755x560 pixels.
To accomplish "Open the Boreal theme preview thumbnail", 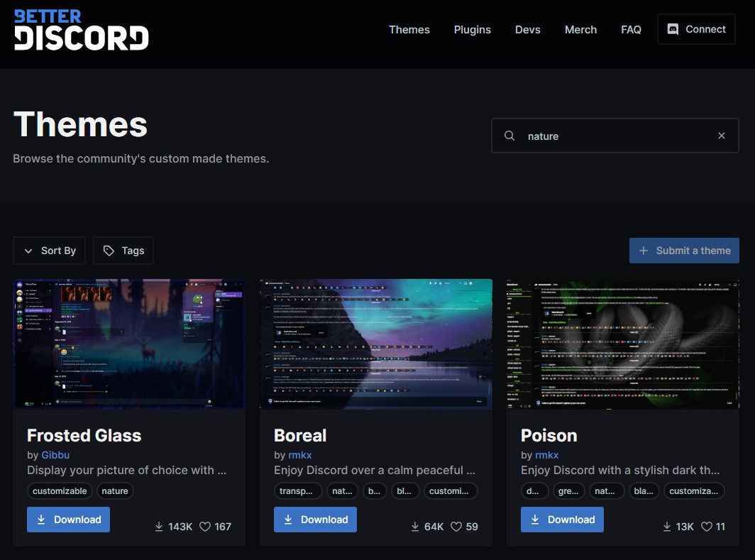I will pos(375,344).
